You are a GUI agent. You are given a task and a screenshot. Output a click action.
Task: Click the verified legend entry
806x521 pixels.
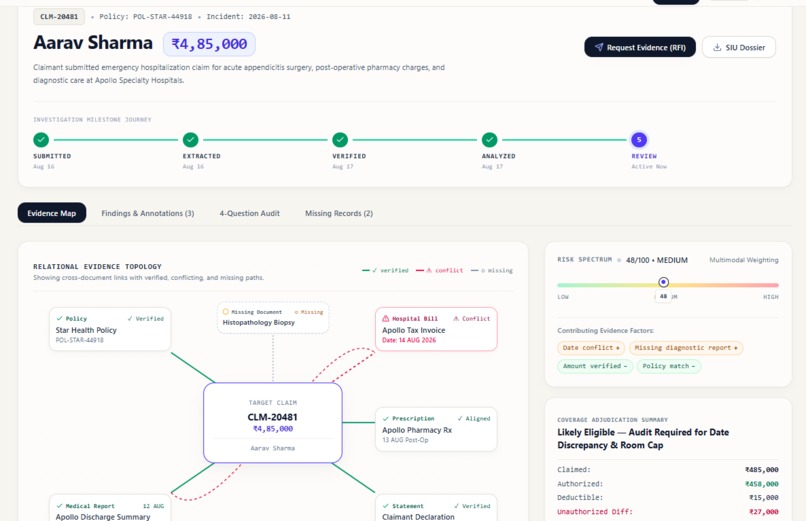pos(385,270)
